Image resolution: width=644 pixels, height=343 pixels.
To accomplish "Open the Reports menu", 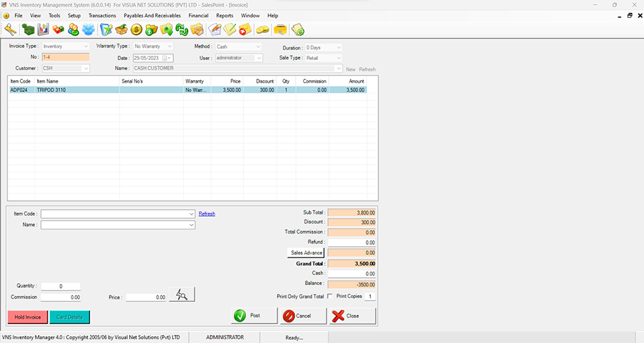I will (225, 15).
